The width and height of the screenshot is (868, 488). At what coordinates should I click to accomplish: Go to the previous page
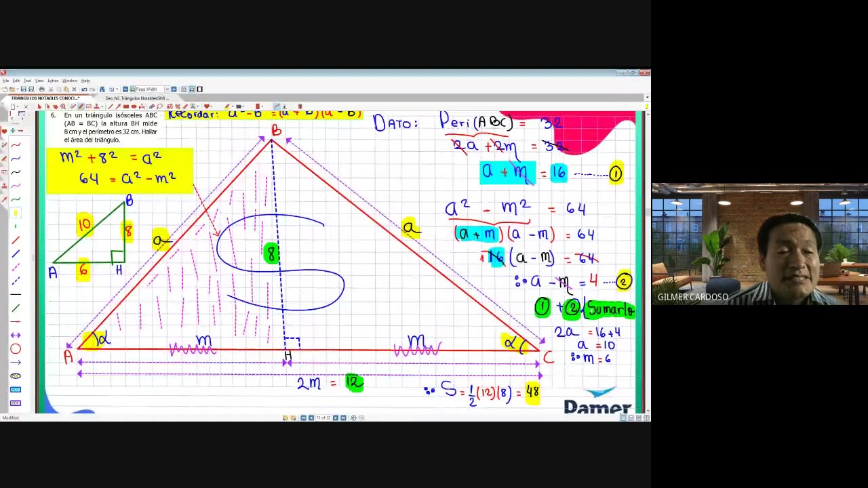[311, 418]
